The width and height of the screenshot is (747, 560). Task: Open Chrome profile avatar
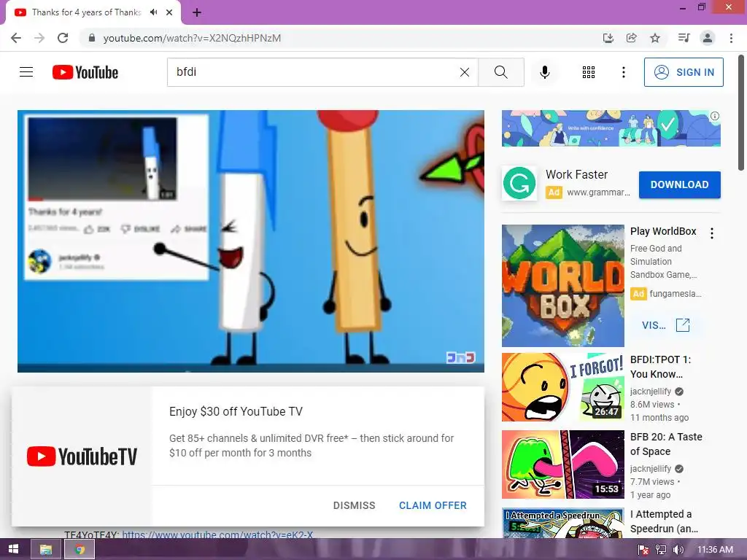pyautogui.click(x=708, y=38)
